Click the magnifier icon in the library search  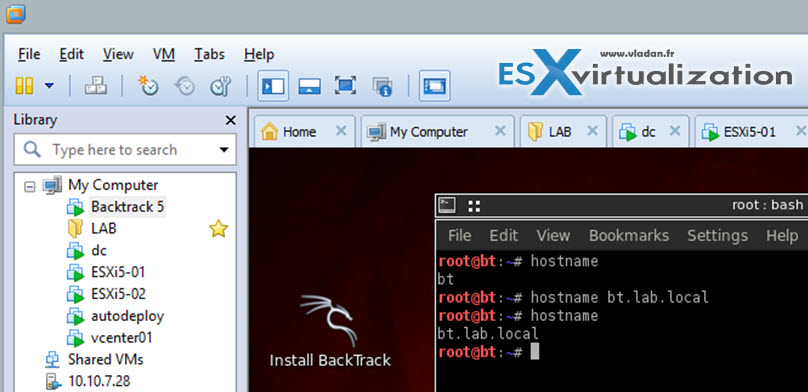coord(32,150)
